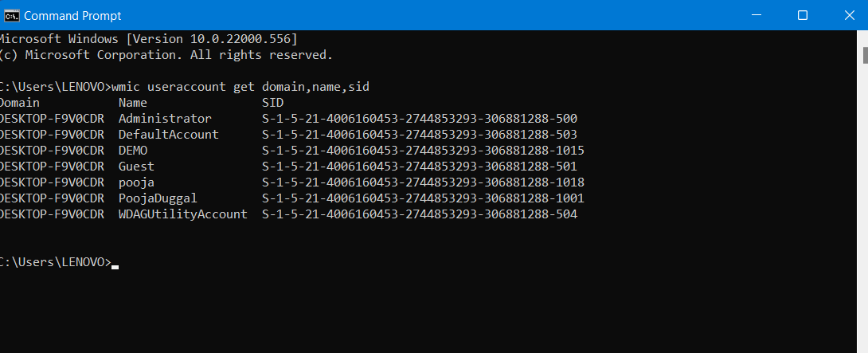Click the lowercase pooja account name

(136, 182)
